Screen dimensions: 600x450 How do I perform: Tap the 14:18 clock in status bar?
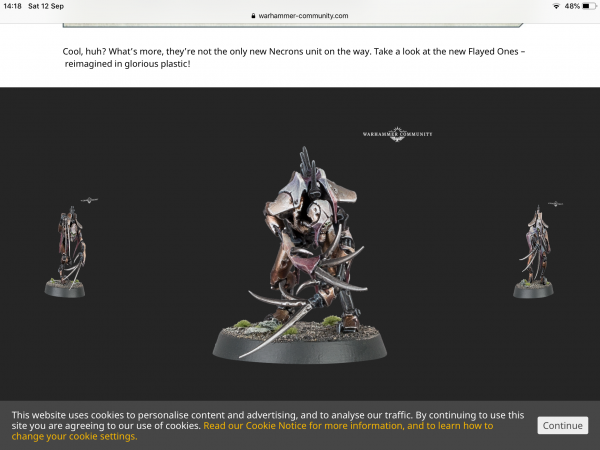pos(15,5)
